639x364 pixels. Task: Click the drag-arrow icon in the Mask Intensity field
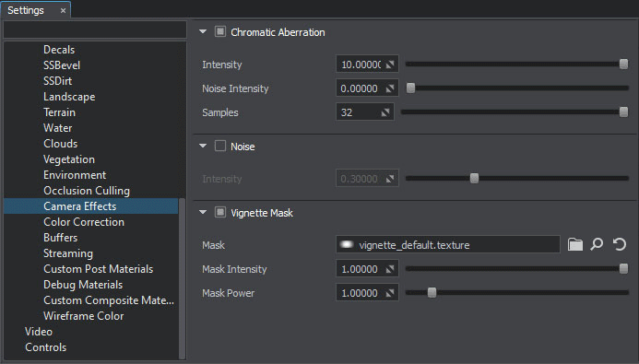(390, 269)
